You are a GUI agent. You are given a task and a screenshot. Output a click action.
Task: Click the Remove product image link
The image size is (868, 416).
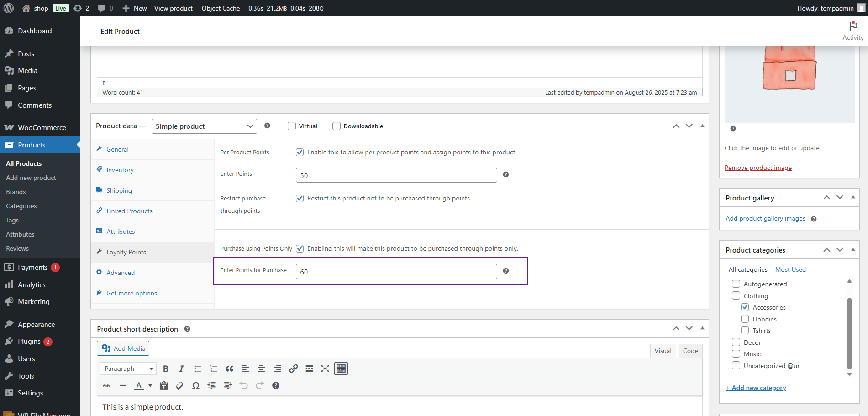(758, 168)
